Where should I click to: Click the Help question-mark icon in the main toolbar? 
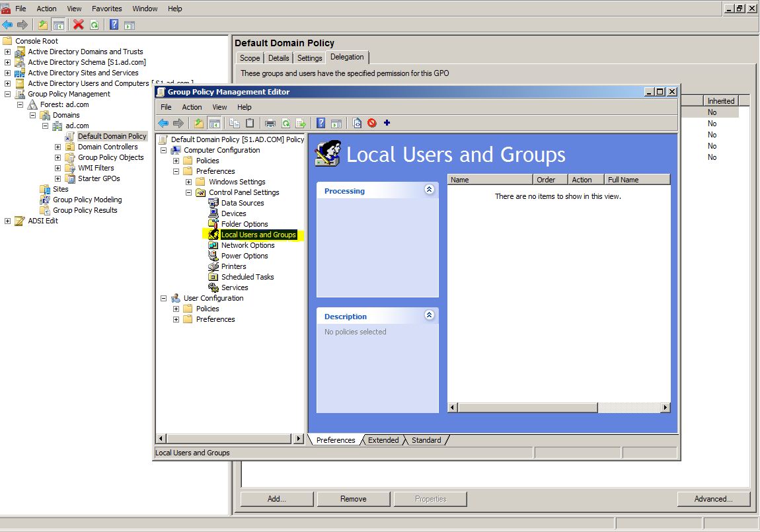[x=114, y=24]
